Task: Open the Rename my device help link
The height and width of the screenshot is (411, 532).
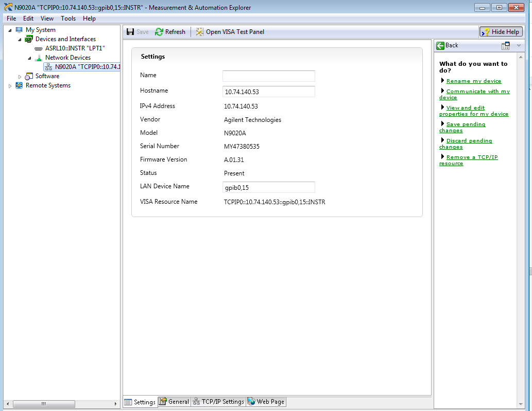Action: click(474, 81)
